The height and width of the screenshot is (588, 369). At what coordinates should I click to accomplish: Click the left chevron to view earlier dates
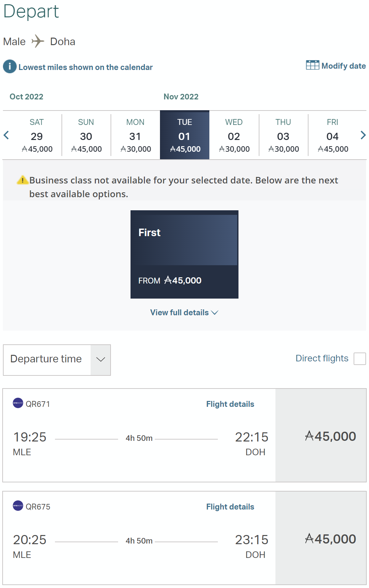pyautogui.click(x=6, y=135)
